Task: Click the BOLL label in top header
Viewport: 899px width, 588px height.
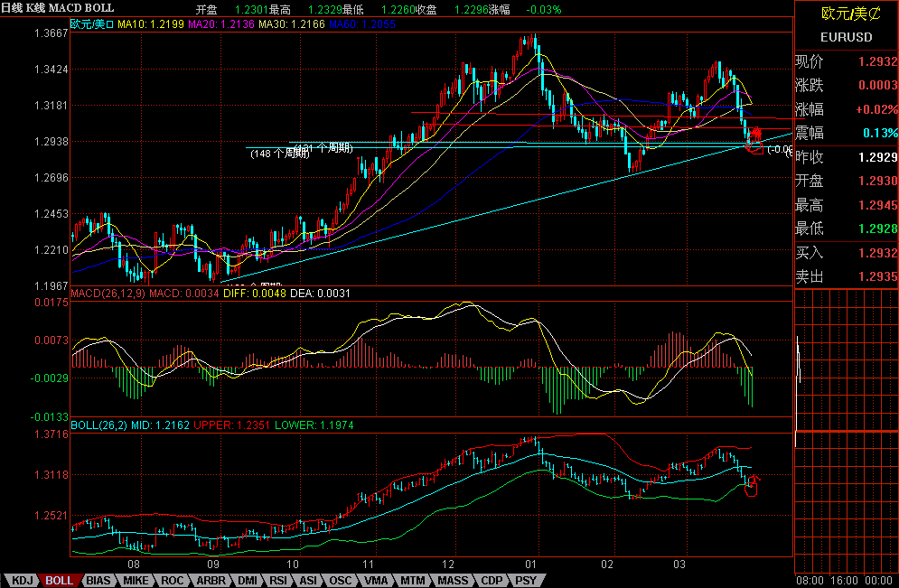Action: point(99,8)
